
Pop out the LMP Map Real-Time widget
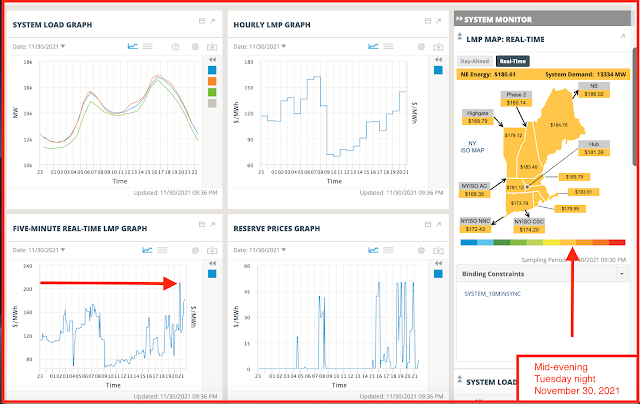(622, 37)
